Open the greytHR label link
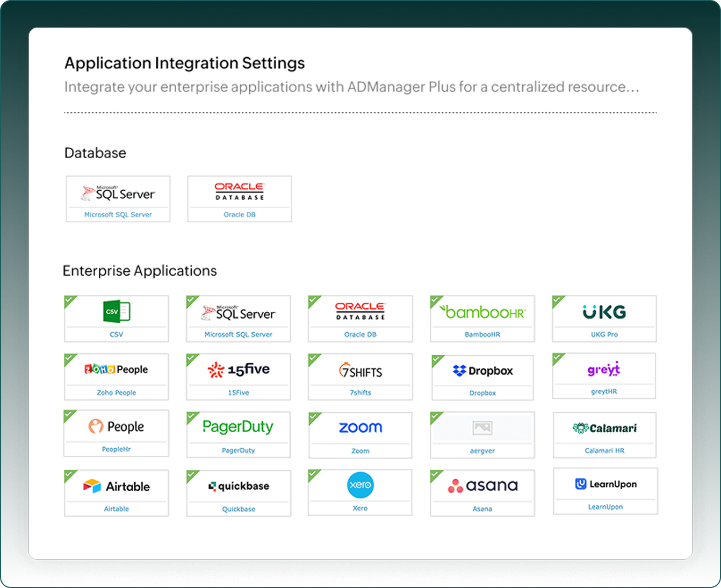The image size is (721, 588). click(604, 391)
